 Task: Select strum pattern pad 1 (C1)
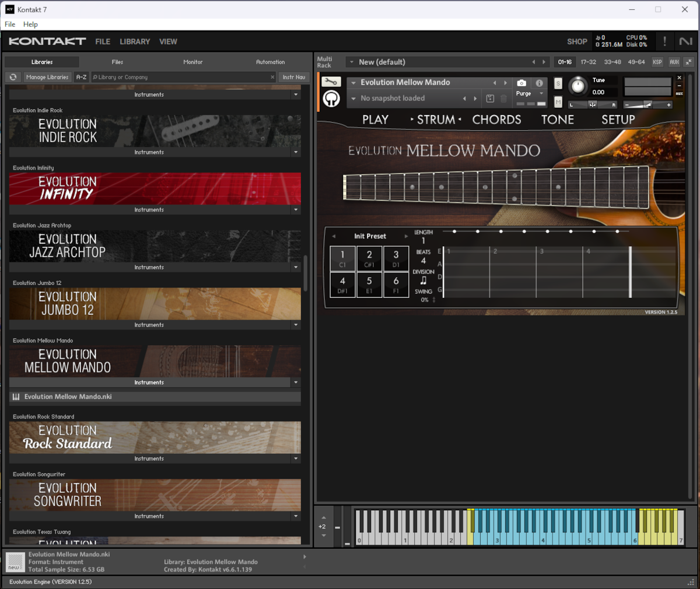[342, 258]
